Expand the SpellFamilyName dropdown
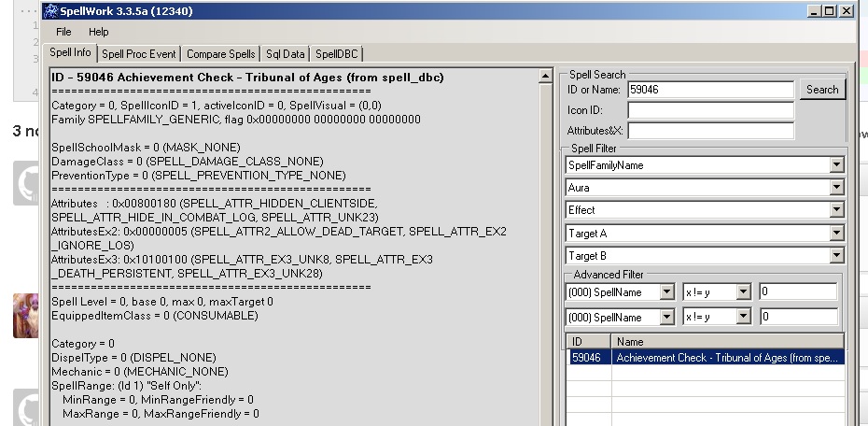 (x=837, y=165)
